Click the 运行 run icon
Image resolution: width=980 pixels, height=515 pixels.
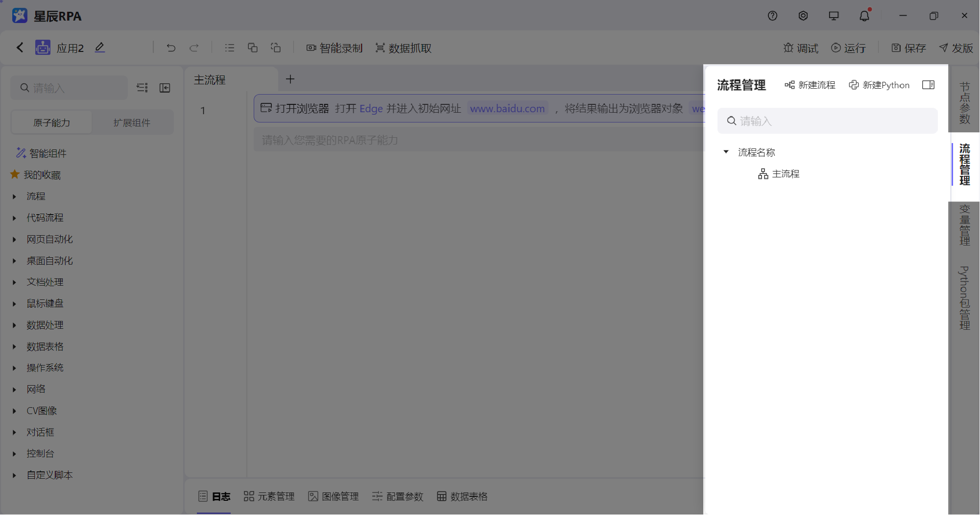(x=835, y=48)
